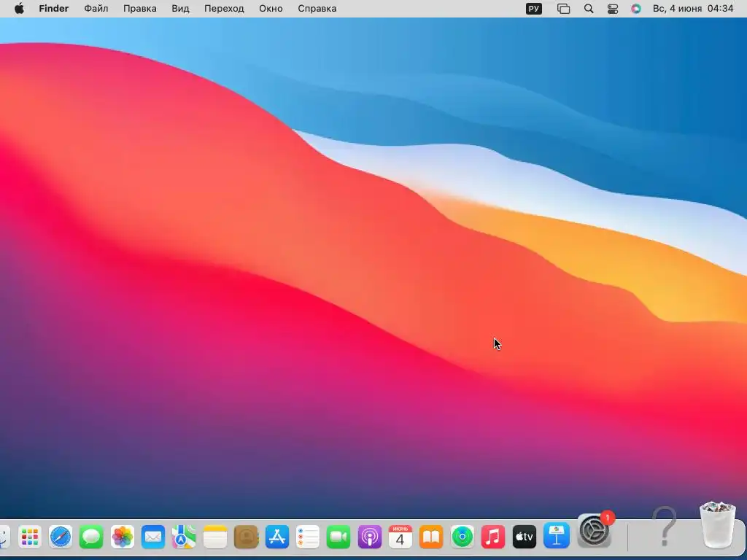Open System Preferences with badge
The image size is (747, 560).
pos(594,530)
